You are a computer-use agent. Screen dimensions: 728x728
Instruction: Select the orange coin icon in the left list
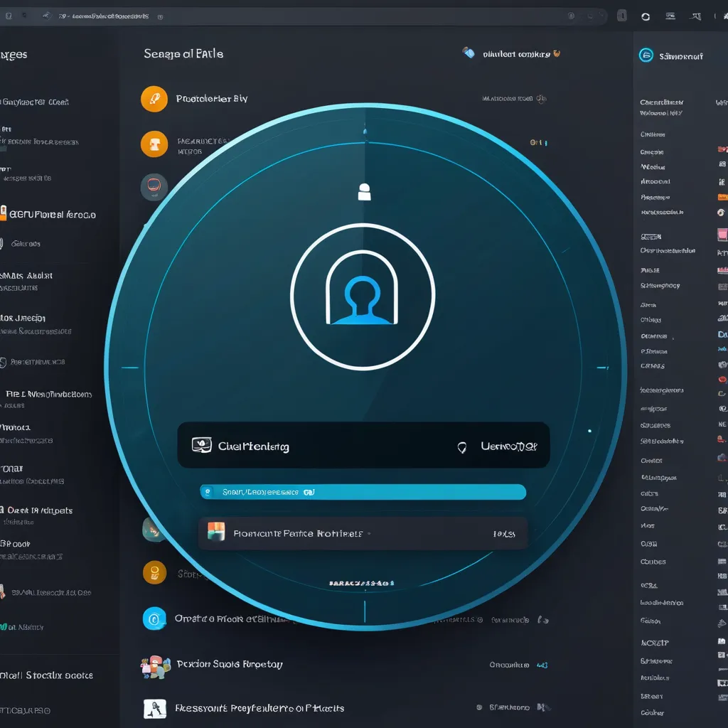154,572
